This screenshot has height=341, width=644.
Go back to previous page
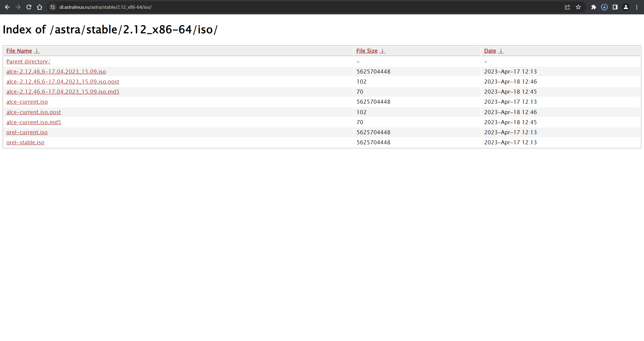[7, 7]
